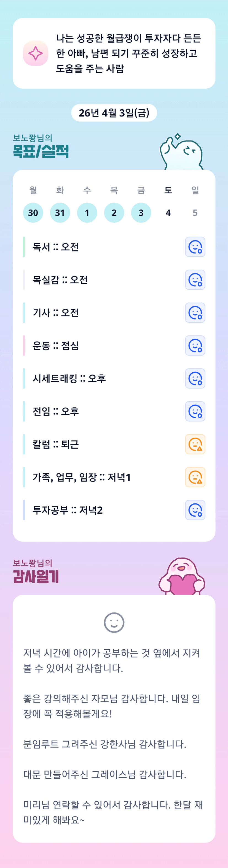Select day 30 in the week row
This screenshot has height=868, width=228.
(x=33, y=213)
